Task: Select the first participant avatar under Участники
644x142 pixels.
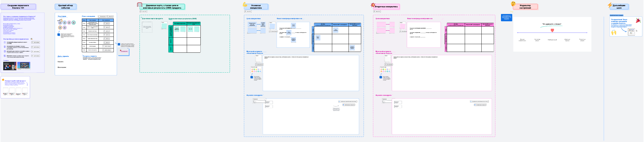Action: (x=60, y=23)
